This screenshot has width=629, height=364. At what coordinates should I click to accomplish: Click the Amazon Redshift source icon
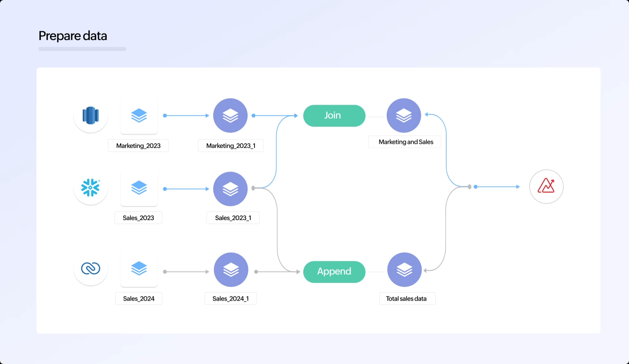pos(90,115)
